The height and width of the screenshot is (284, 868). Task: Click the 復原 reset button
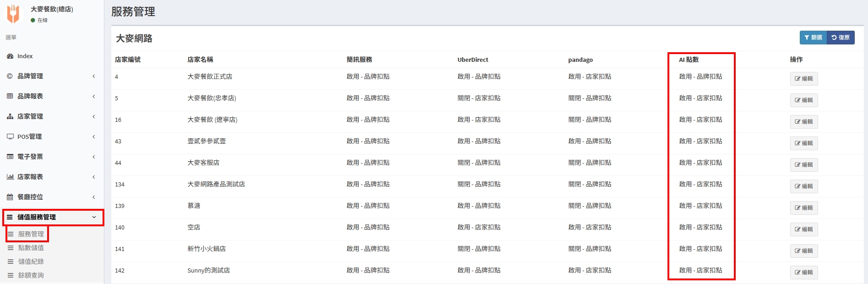point(841,38)
